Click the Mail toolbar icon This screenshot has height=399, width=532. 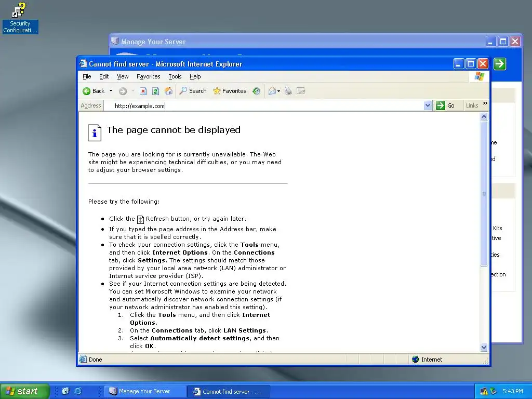[x=272, y=91]
